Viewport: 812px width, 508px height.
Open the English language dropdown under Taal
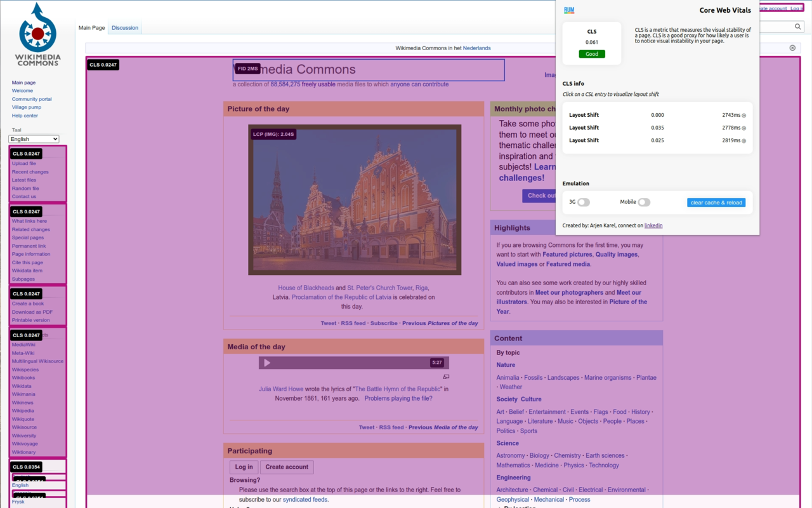pos(34,138)
